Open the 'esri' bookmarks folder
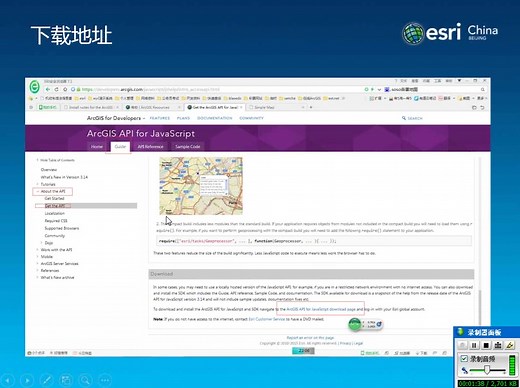Image resolution: width=520 pixels, height=388 pixels. [x=80, y=98]
